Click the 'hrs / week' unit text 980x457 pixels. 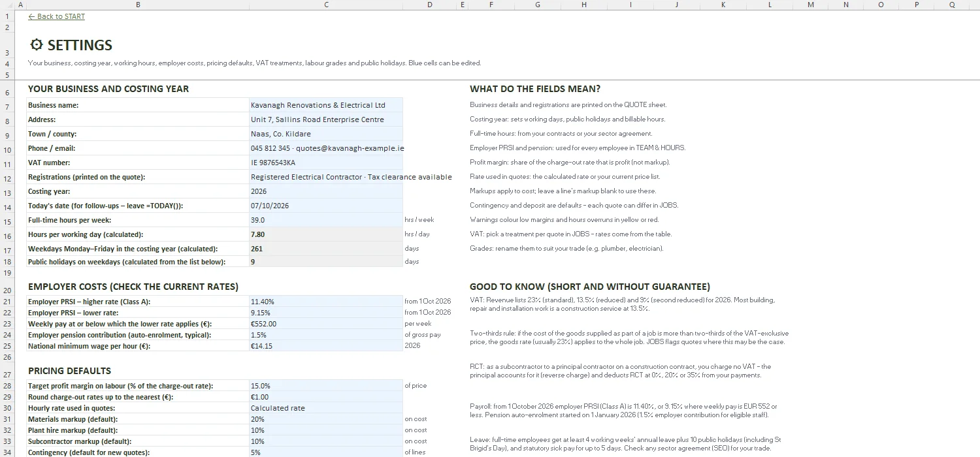[x=419, y=220]
